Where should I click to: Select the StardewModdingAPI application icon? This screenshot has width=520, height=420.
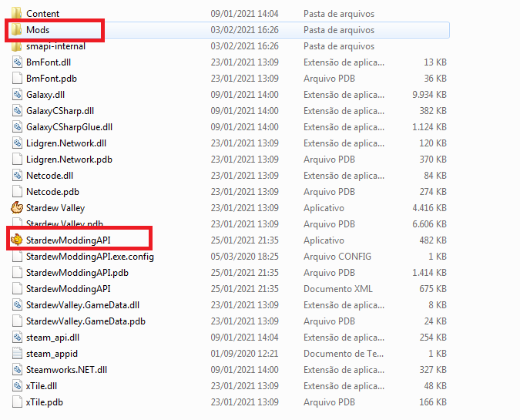(17, 240)
